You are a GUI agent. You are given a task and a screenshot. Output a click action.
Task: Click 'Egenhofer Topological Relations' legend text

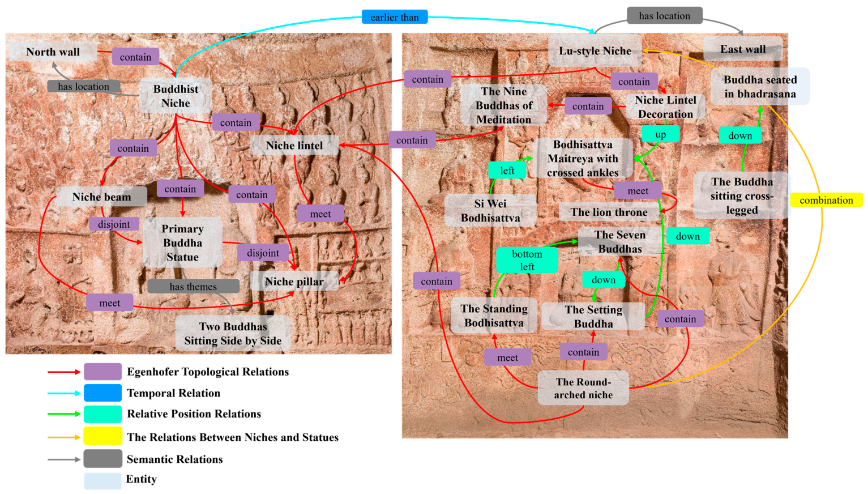tap(208, 372)
